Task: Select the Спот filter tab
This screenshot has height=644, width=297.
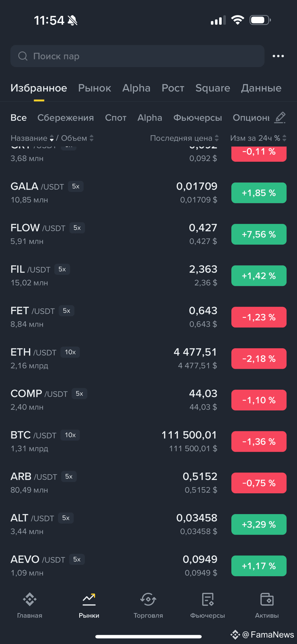Action: (115, 118)
